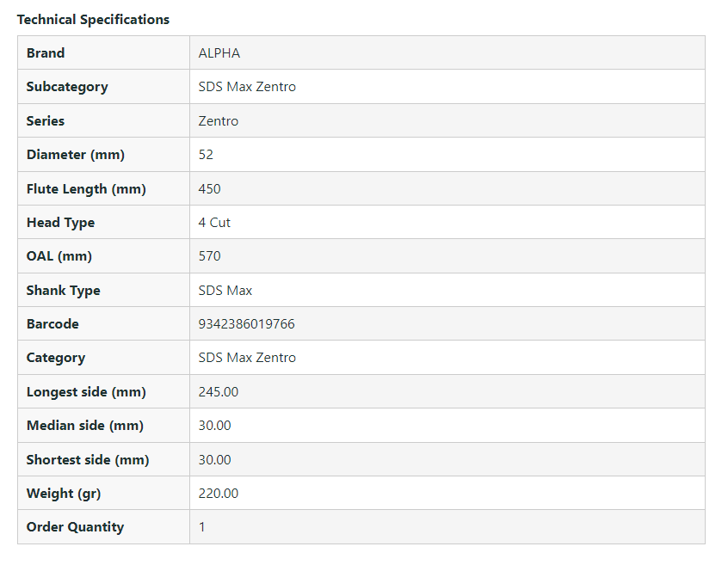The height and width of the screenshot is (565, 728).
Task: Click the ALPHA brand value
Action: click(x=219, y=53)
